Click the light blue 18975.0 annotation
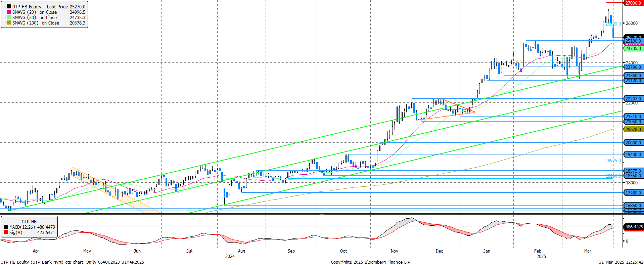 [613, 161]
